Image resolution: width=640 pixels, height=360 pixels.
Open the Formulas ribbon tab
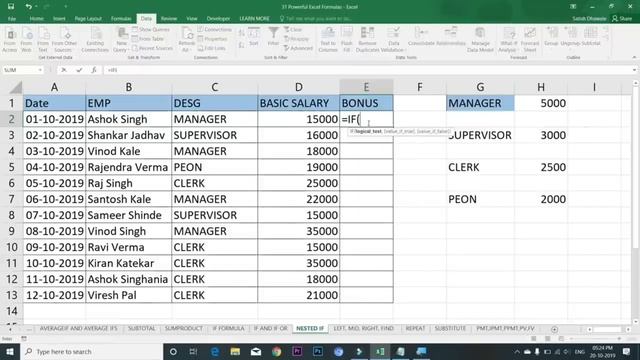tap(121, 19)
